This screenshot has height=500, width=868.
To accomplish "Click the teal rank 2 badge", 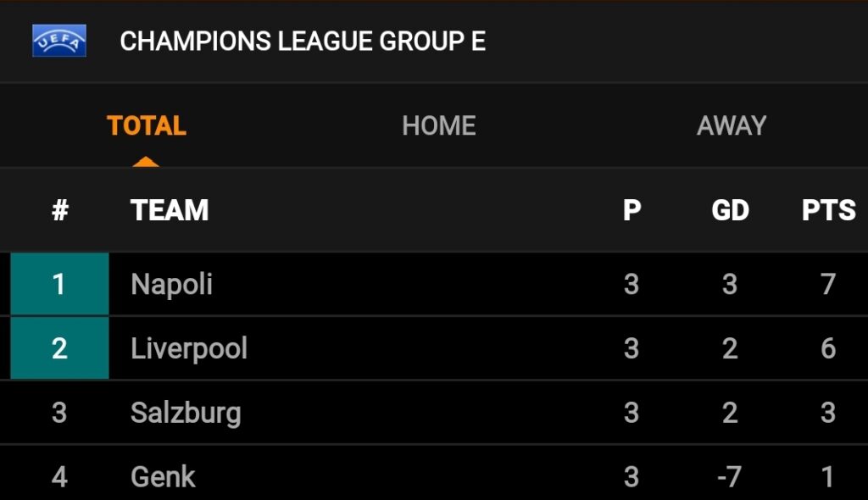I will 60,347.
